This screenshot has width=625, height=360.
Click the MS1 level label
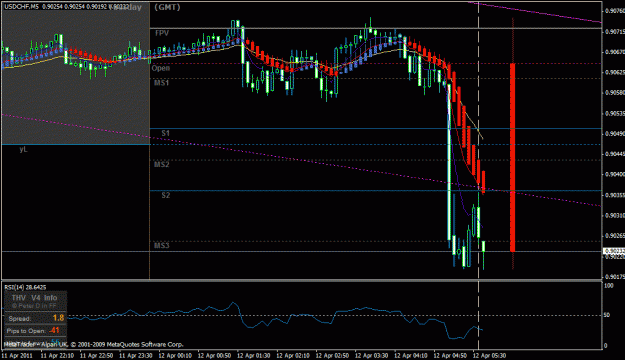pyautogui.click(x=161, y=83)
